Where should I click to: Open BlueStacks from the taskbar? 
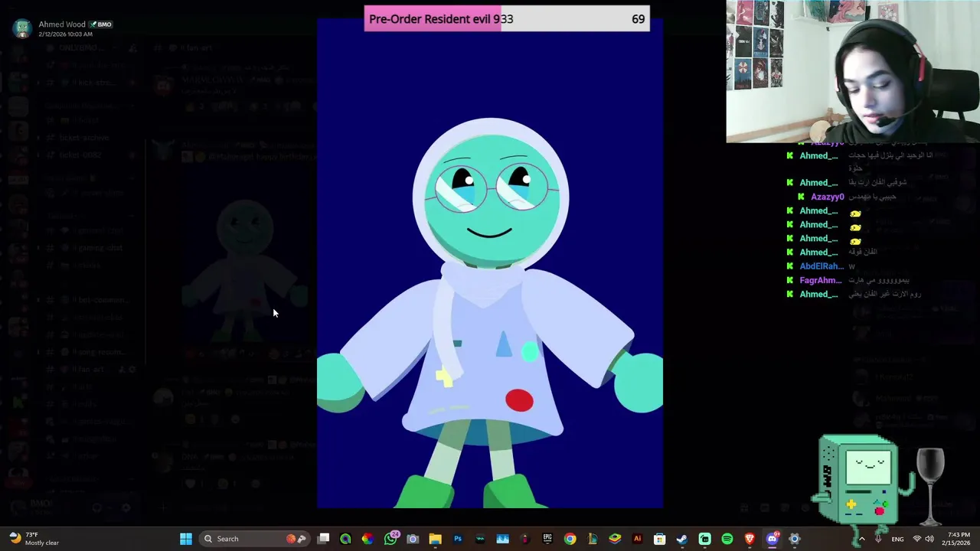(x=615, y=539)
